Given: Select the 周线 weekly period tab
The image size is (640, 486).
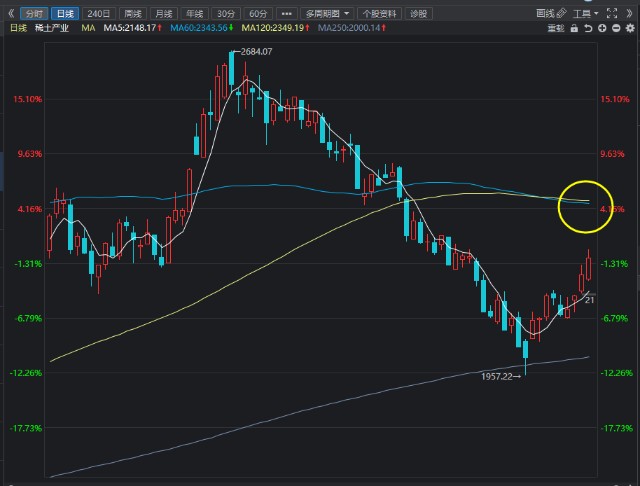Looking at the screenshot, I should click(x=131, y=13).
